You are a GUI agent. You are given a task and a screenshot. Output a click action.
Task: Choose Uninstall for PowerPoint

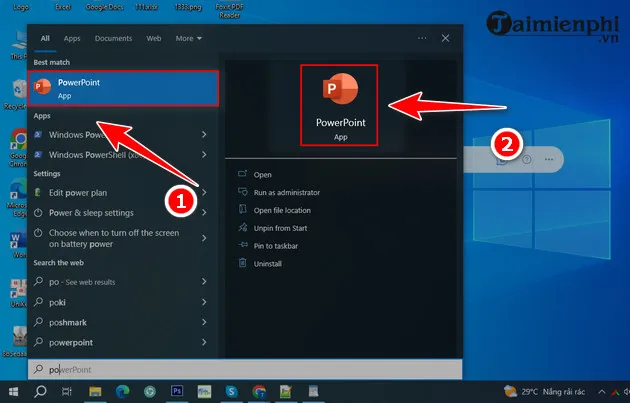pyautogui.click(x=268, y=264)
